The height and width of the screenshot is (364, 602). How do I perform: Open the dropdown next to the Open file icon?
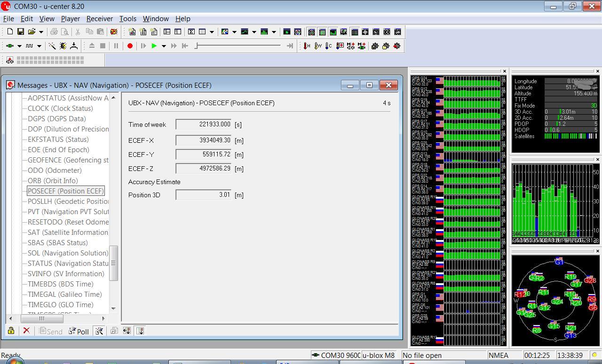click(x=41, y=32)
